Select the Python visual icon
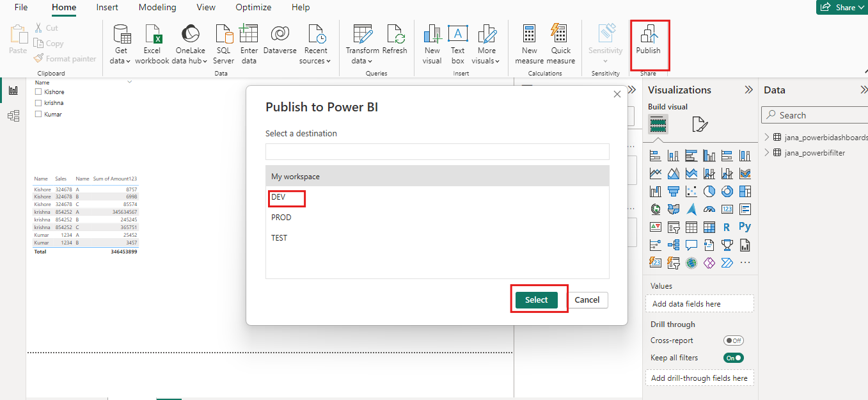Image resolution: width=868 pixels, height=400 pixels. pos(745,227)
